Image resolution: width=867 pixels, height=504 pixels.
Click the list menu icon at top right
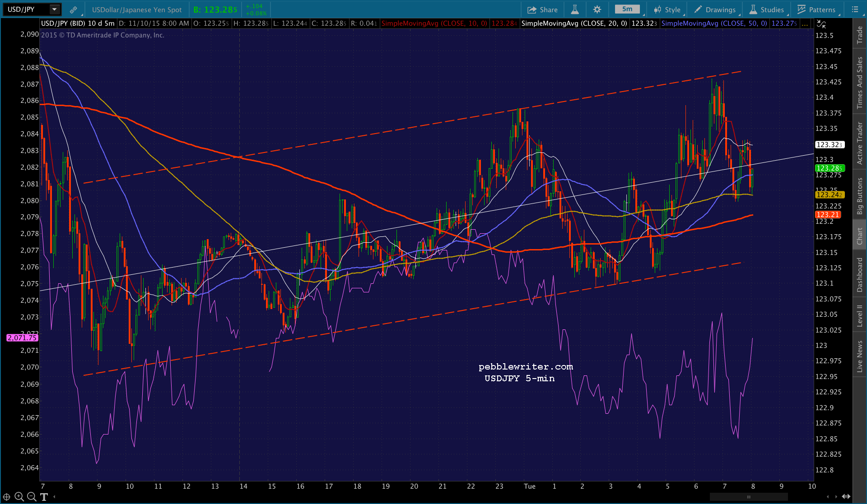[855, 9]
